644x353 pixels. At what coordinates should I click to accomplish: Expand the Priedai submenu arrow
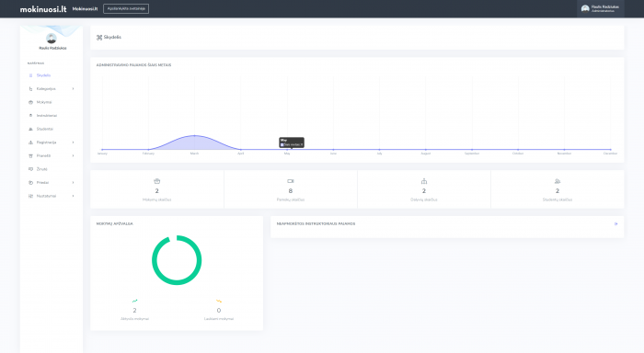click(x=73, y=183)
